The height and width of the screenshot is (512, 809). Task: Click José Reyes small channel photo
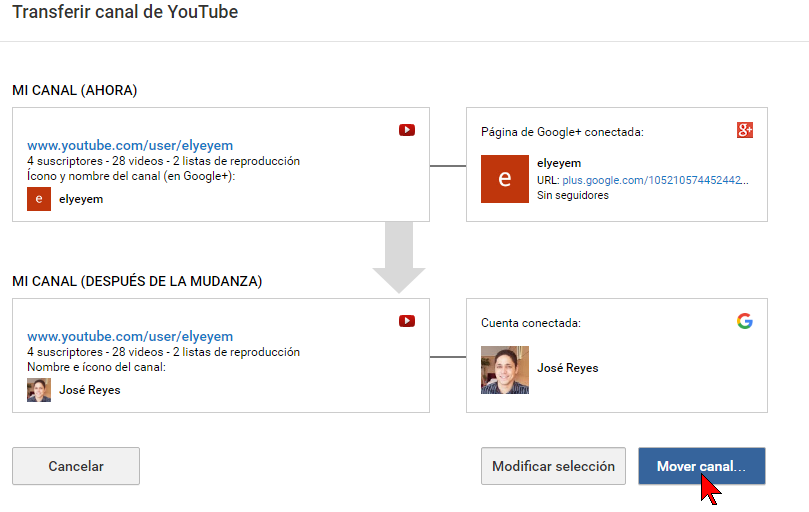click(x=39, y=390)
